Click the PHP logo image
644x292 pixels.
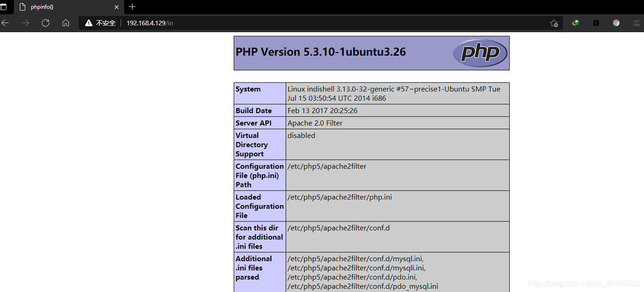pos(480,53)
